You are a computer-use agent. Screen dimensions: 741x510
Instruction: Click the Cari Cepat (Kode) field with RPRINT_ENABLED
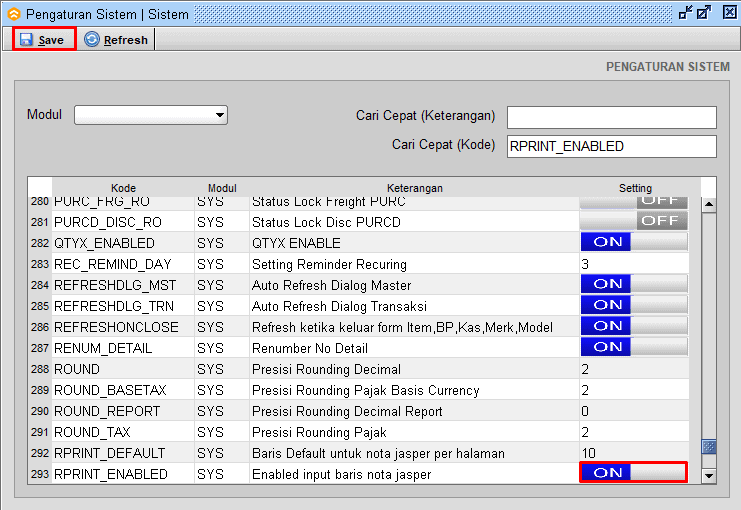click(612, 147)
